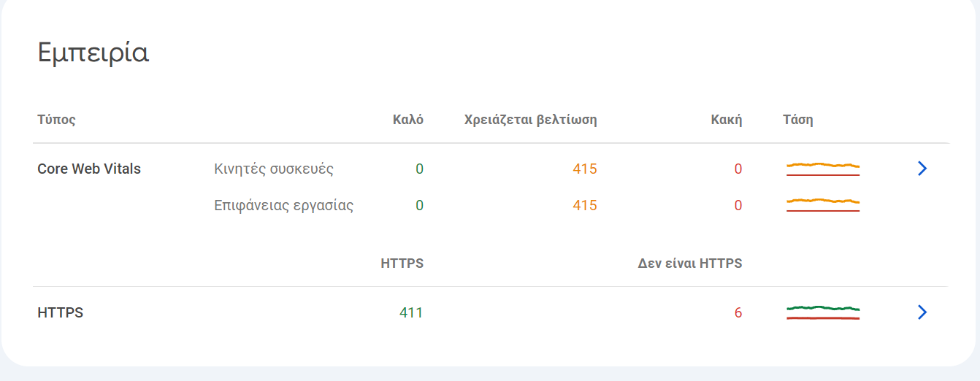The width and height of the screenshot is (980, 381).
Task: Click the 6 non-HTTPS pages count
Action: (738, 312)
